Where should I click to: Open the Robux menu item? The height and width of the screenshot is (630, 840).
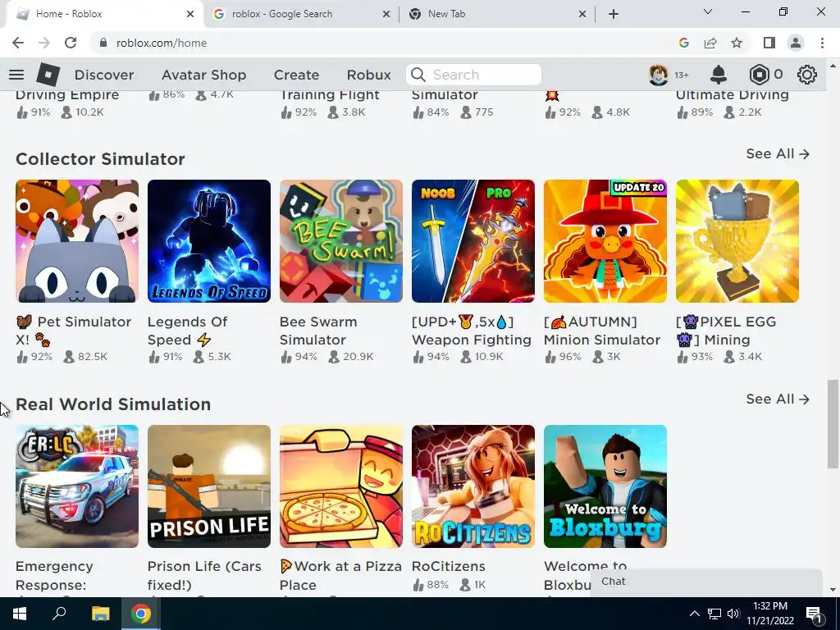point(368,75)
